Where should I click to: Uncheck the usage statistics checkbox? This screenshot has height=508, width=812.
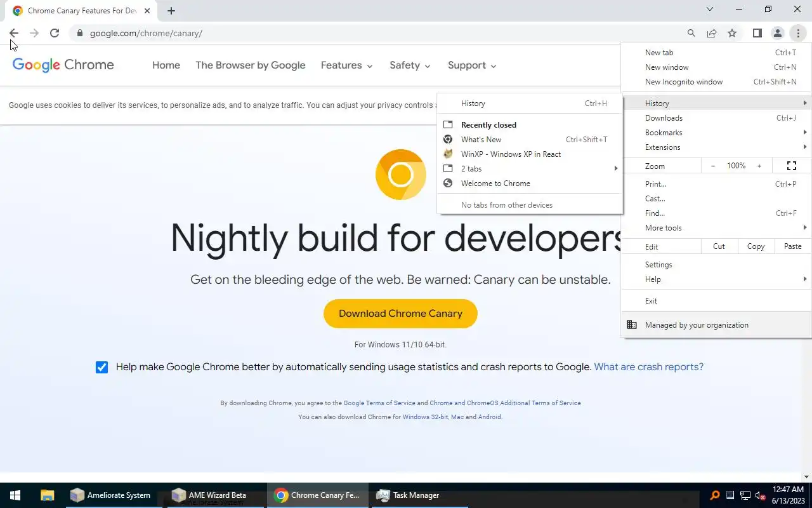coord(101,367)
